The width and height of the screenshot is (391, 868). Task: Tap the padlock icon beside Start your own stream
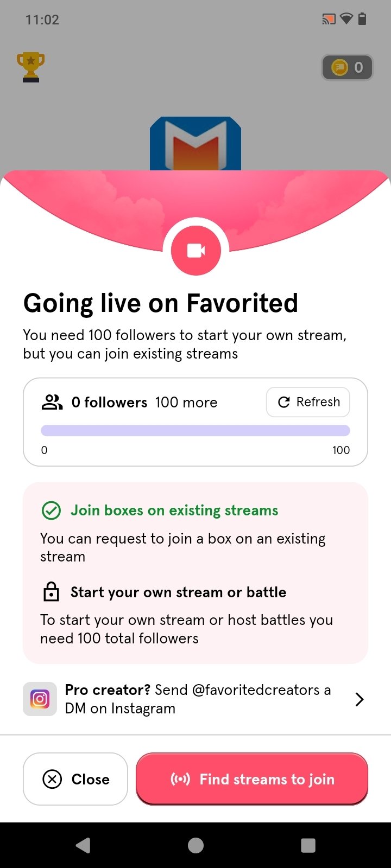click(x=51, y=592)
